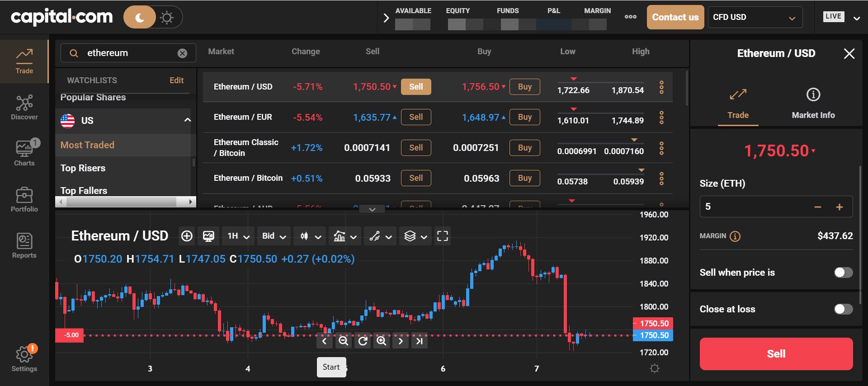Viewport: 868px width, 386px height.
Task: Open the Charts section
Action: [24, 153]
